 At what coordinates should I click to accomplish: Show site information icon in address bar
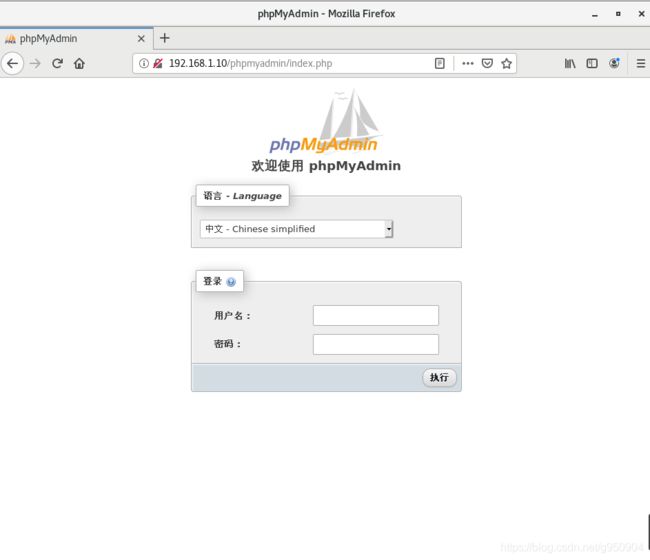[143, 63]
